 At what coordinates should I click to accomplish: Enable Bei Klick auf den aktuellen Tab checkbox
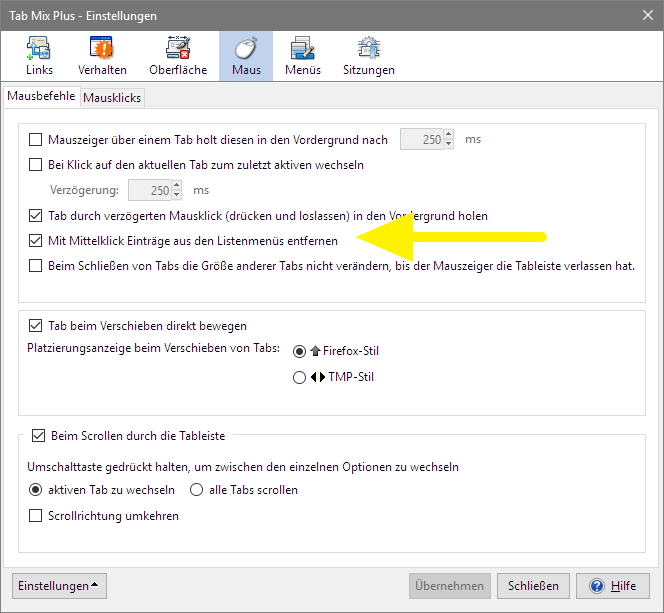36,165
